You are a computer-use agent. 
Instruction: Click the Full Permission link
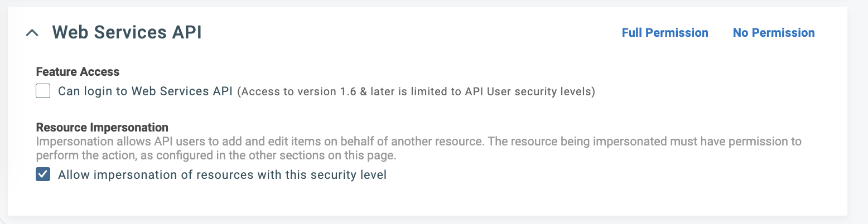[x=665, y=33]
